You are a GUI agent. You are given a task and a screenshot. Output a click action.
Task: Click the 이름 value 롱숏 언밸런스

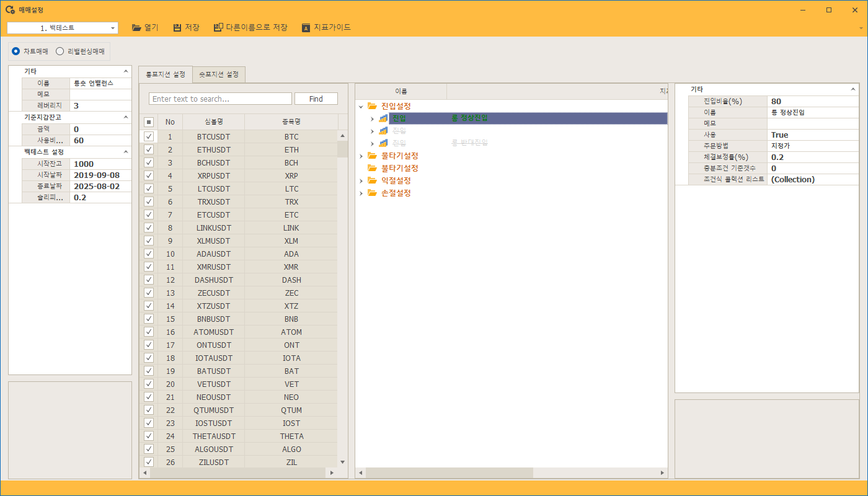(x=101, y=82)
